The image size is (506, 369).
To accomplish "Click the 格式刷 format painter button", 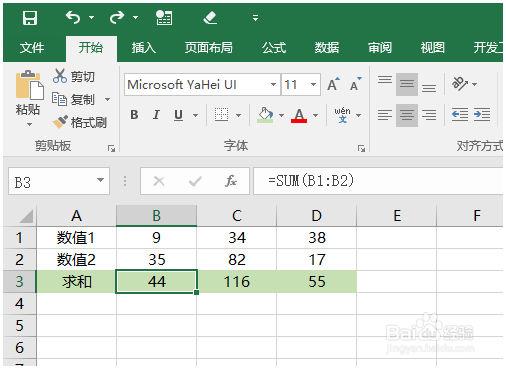I will [80, 122].
